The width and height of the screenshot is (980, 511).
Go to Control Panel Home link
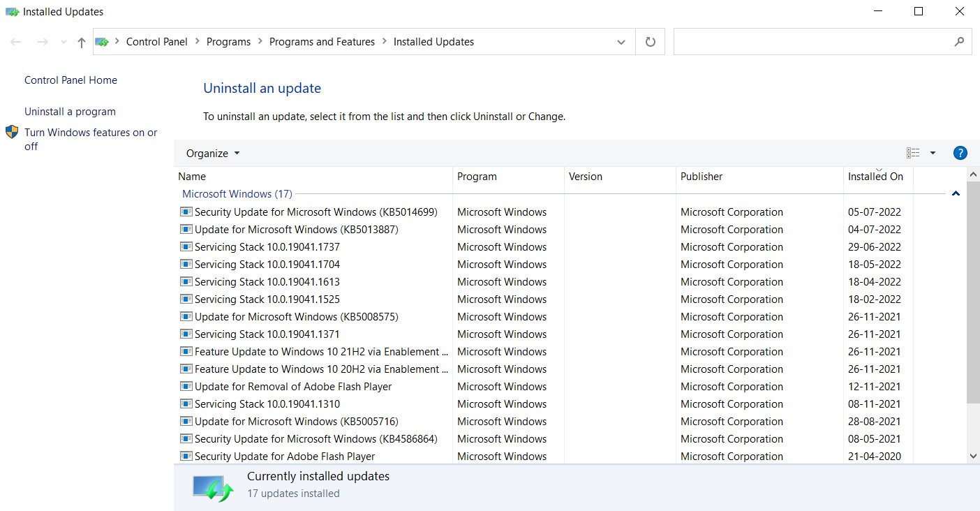point(70,80)
